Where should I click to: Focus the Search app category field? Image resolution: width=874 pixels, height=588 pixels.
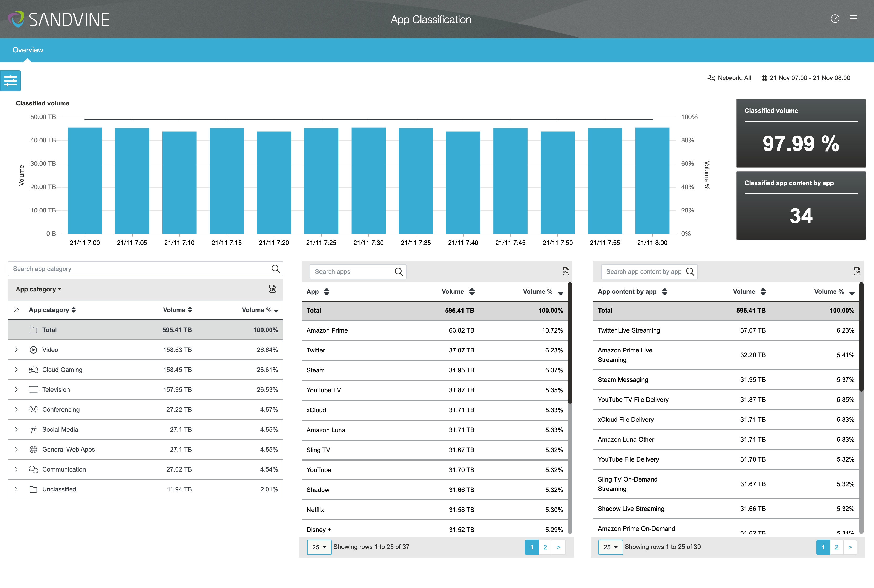pos(146,269)
